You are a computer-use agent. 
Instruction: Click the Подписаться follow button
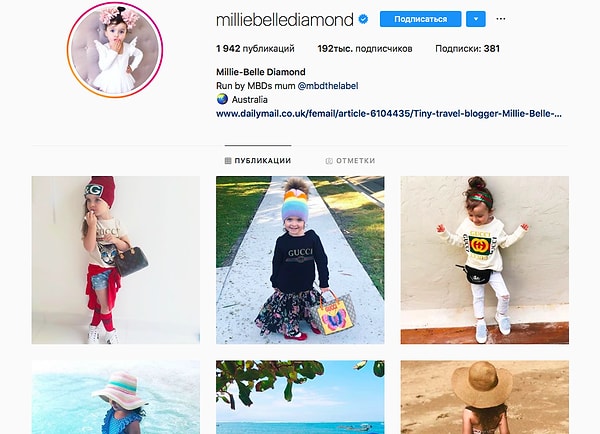[420, 19]
